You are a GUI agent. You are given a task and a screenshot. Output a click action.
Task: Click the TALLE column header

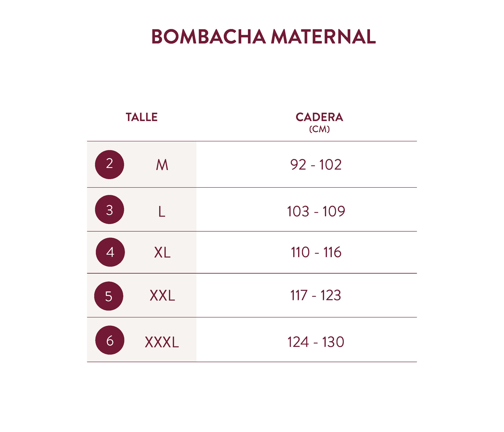[142, 117]
